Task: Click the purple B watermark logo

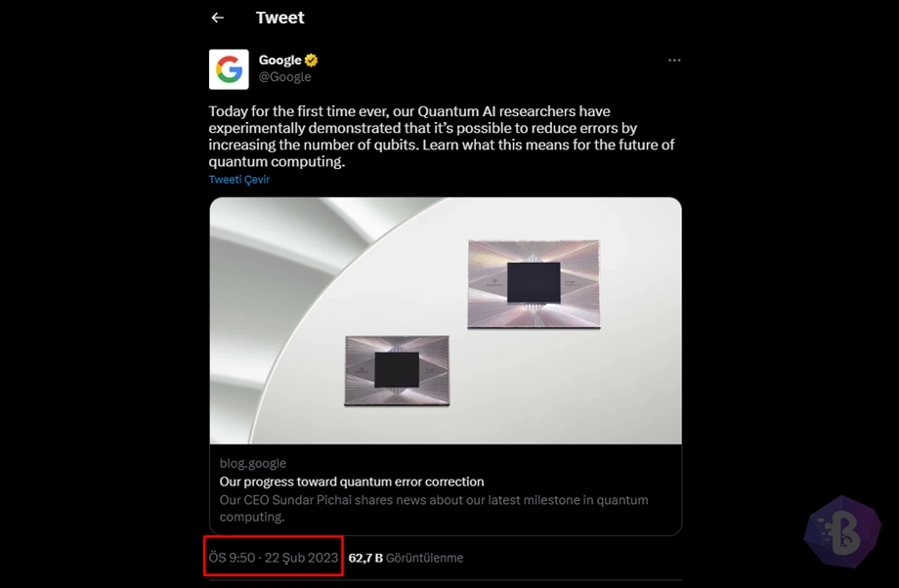Action: click(x=841, y=533)
